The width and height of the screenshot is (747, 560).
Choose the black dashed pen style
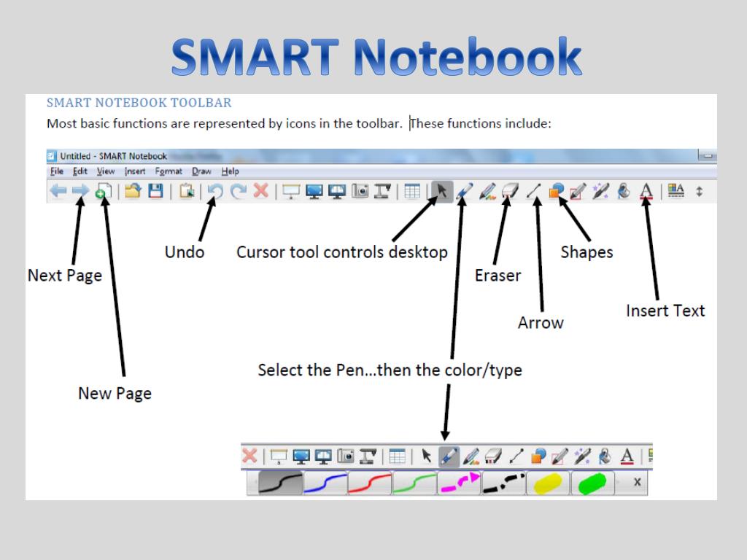(x=504, y=483)
